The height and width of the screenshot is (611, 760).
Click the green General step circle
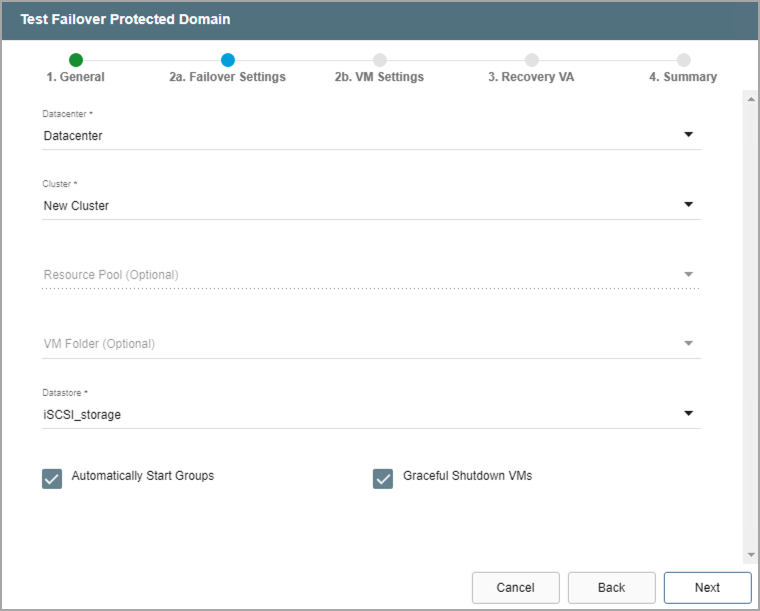pyautogui.click(x=76, y=60)
